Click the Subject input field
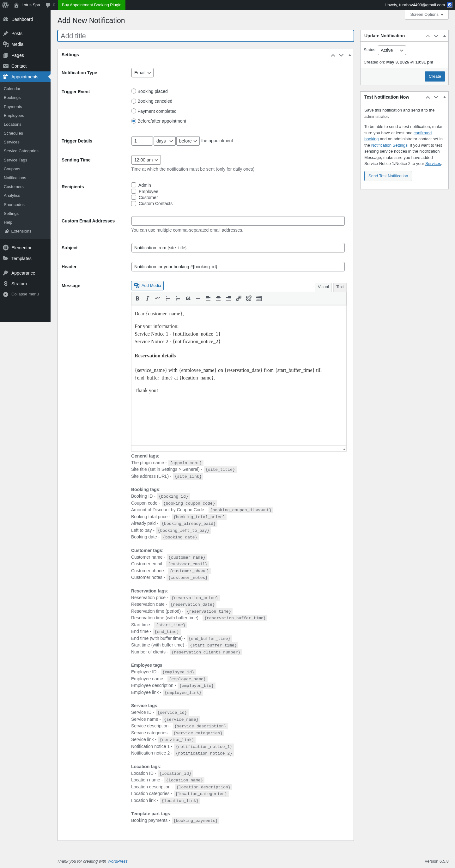Image resolution: width=455 pixels, height=868 pixels. click(238, 248)
